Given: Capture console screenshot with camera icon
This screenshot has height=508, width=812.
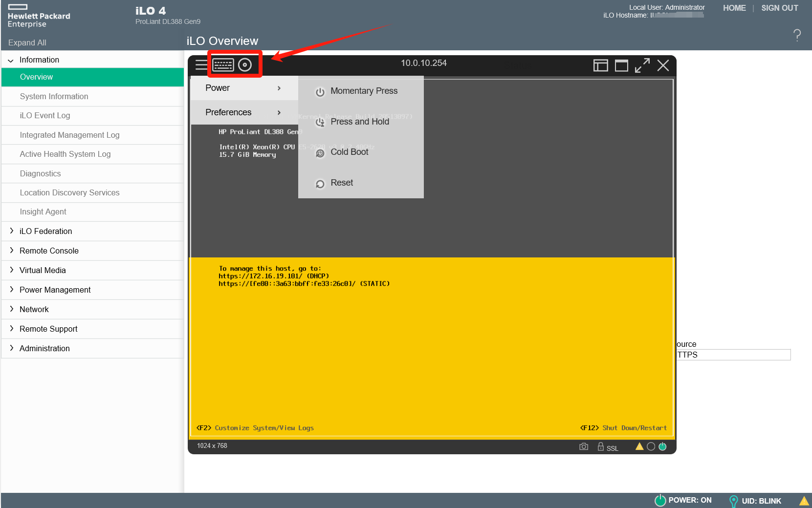Looking at the screenshot, I should (x=584, y=446).
